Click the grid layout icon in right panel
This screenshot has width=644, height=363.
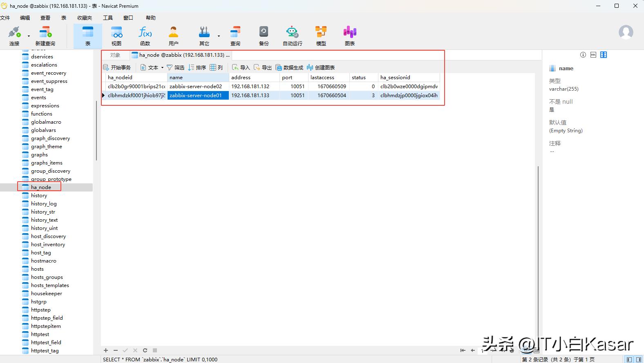tap(604, 55)
